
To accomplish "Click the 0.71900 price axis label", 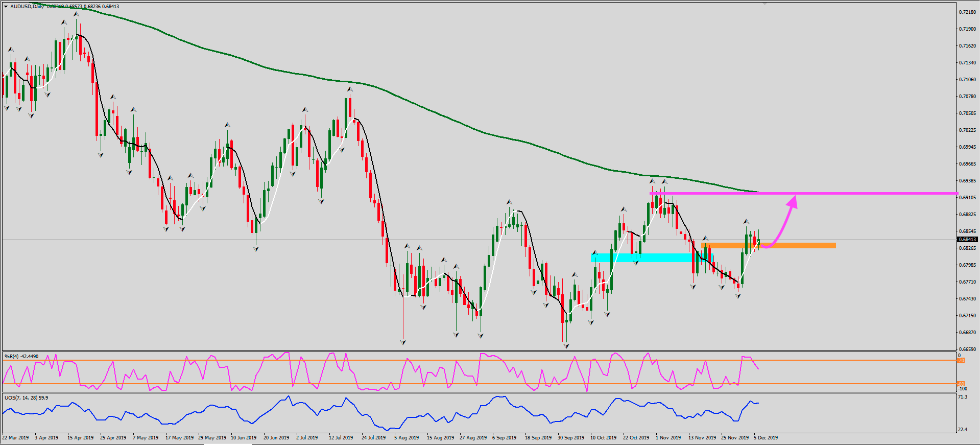I will [x=967, y=29].
